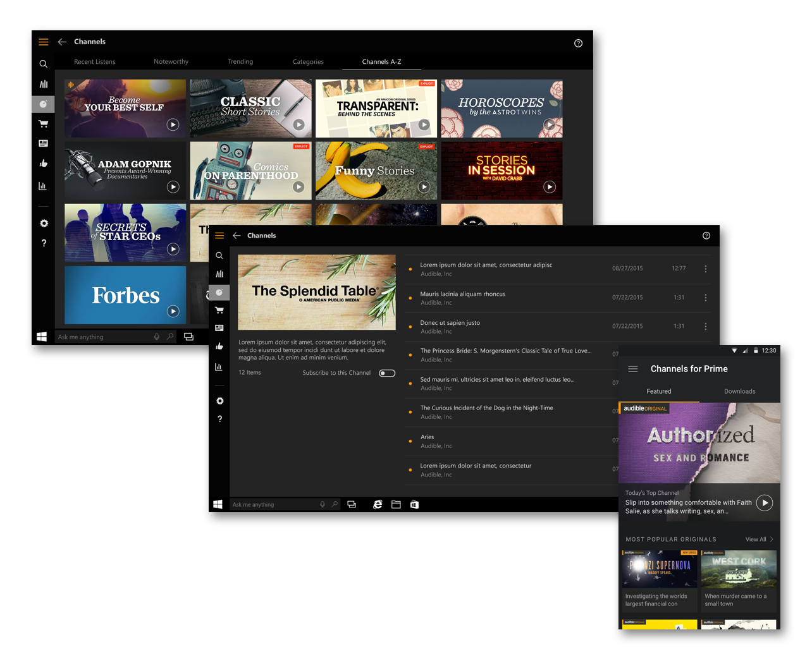Expand View All for Most Popular Originals
The height and width of the screenshot is (661, 812).
click(759, 540)
